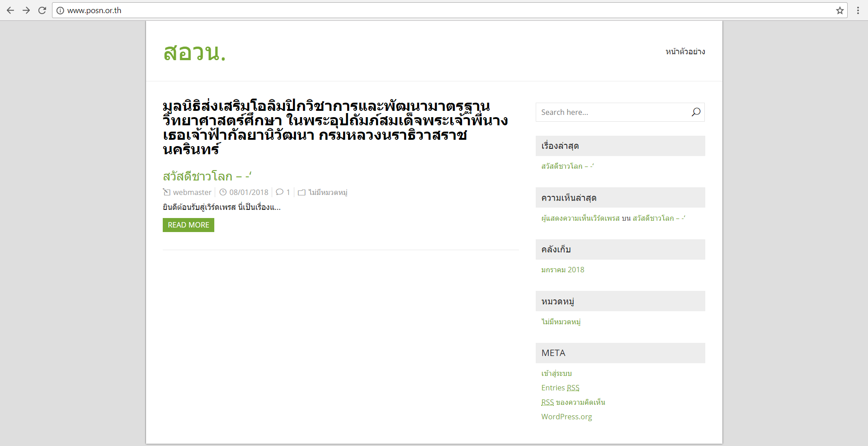Click the META widget heading
The image size is (868, 446).
pos(620,353)
